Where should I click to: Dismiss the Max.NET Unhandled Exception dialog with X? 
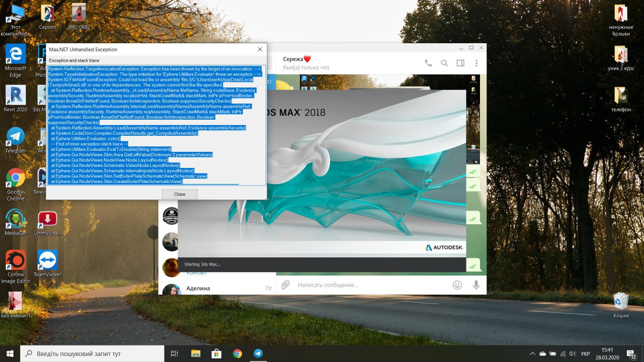[260, 49]
